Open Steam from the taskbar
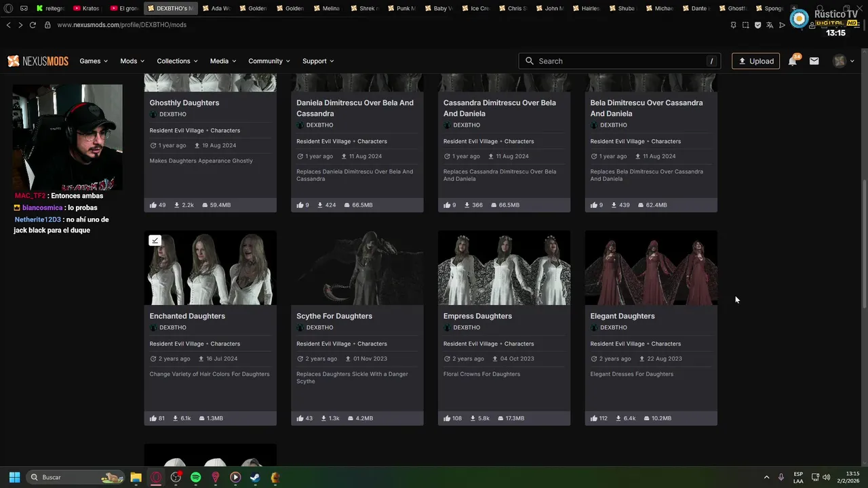868x488 pixels. [255, 477]
